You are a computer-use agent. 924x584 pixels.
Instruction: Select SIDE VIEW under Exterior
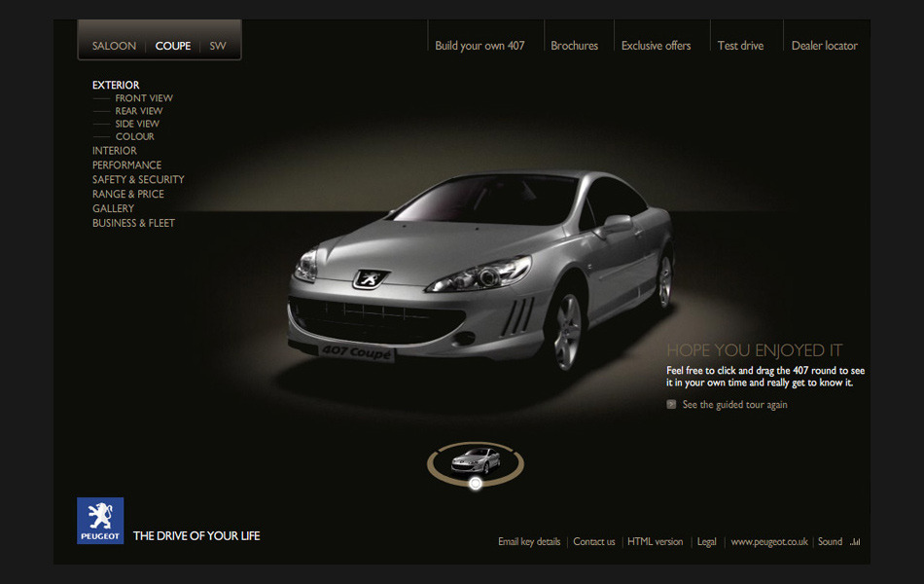coord(137,124)
